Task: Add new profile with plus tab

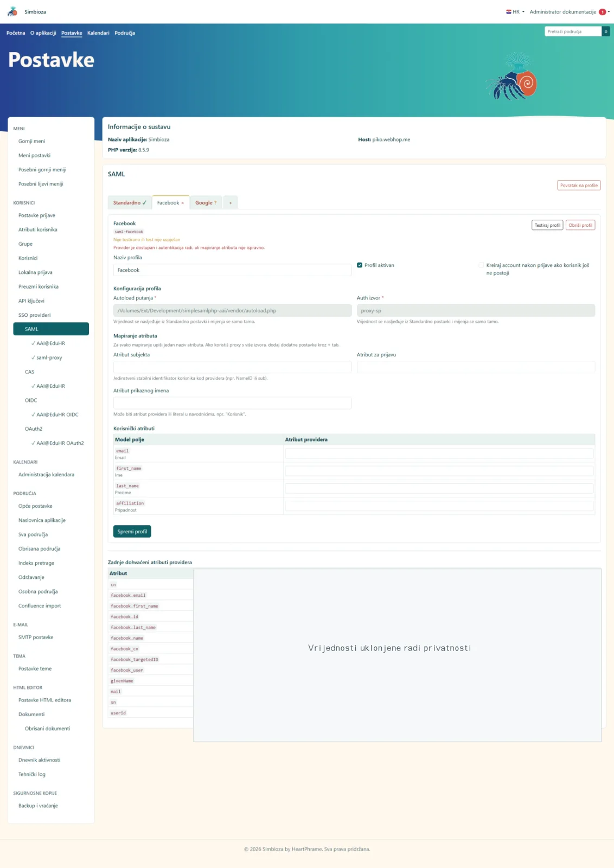Action: click(231, 203)
